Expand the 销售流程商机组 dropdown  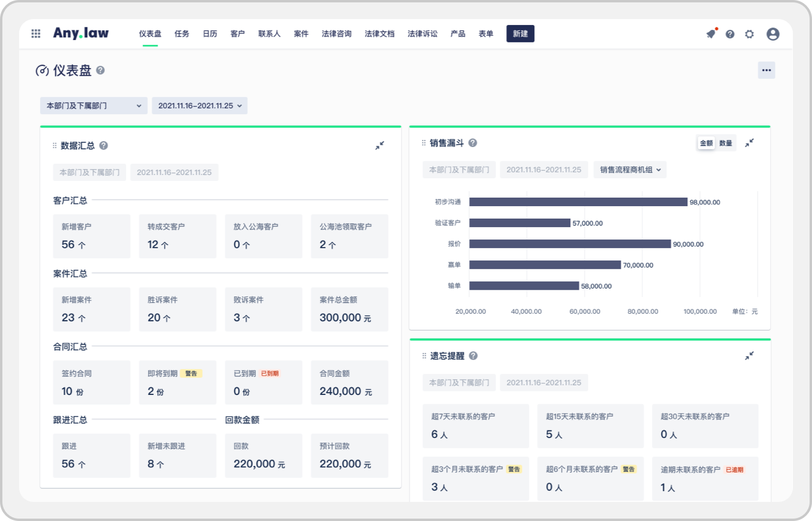pos(630,170)
